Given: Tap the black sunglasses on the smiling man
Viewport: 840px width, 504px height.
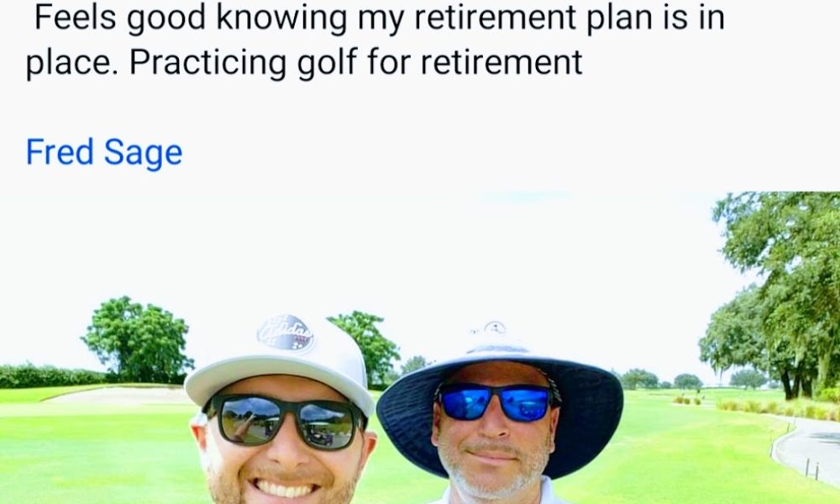Looking at the screenshot, I should [285, 422].
